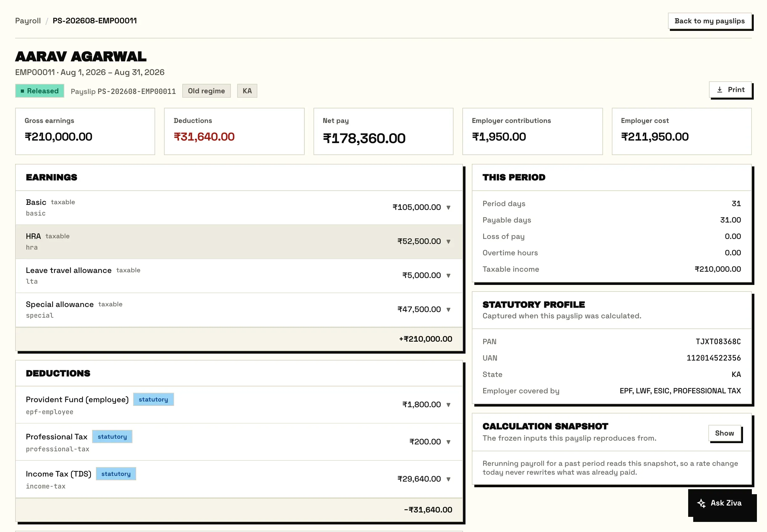This screenshot has width=767, height=532.
Task: Click the Released status badge
Action: pyautogui.click(x=40, y=91)
